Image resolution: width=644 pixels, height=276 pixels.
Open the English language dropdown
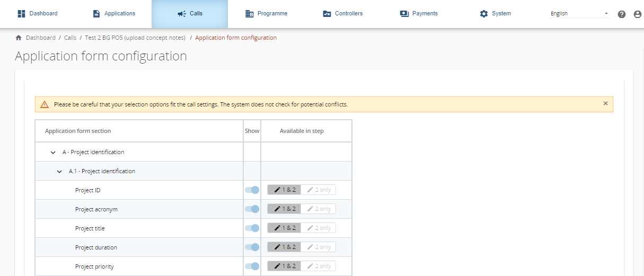[x=580, y=14]
